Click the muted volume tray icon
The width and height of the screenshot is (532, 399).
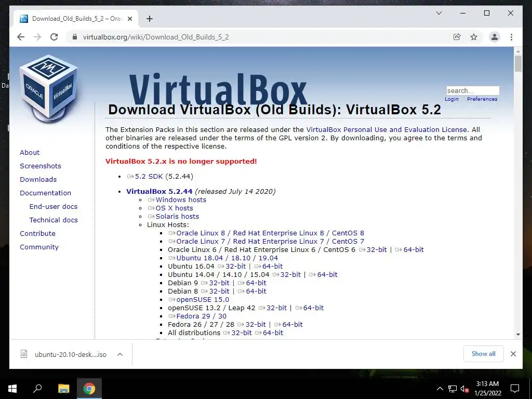tap(464, 389)
